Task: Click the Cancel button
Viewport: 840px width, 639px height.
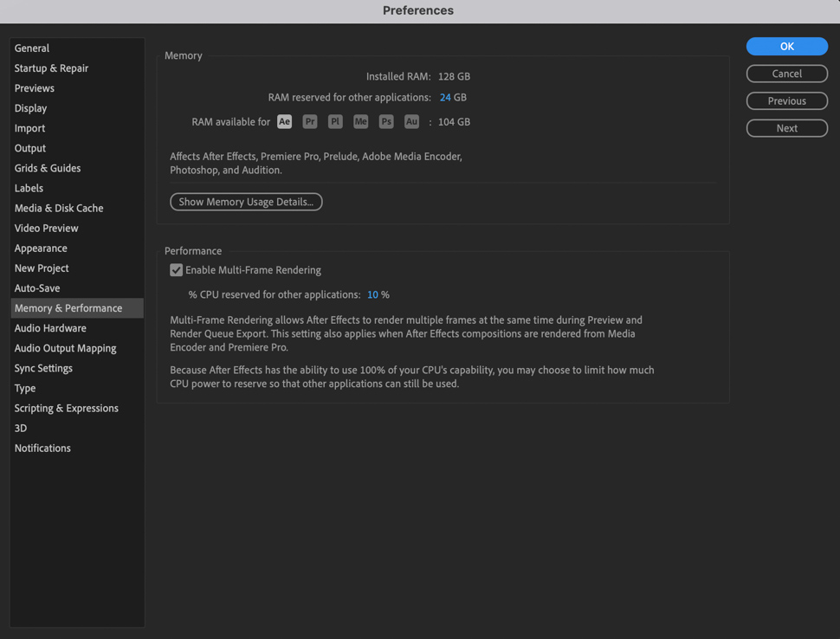Action: 786,74
